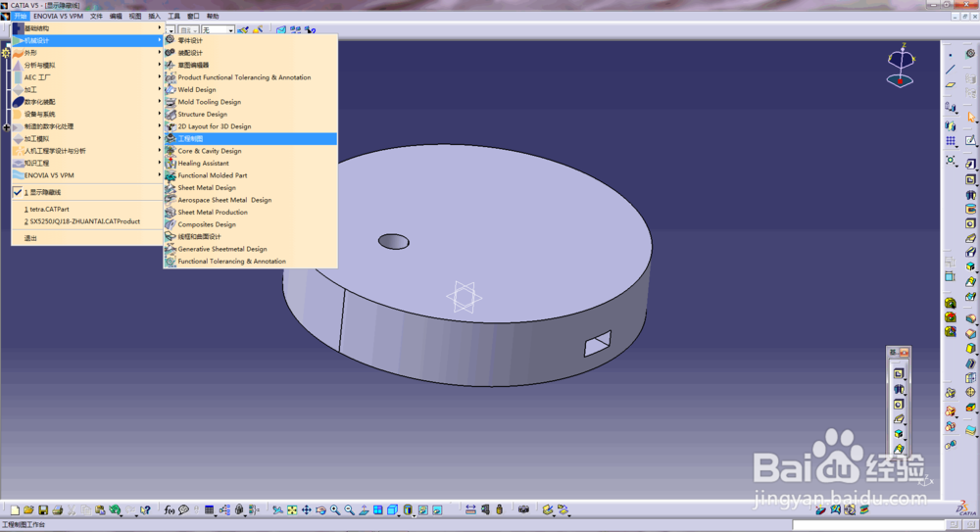Click the What's This help icon

pyautogui.click(x=145, y=510)
